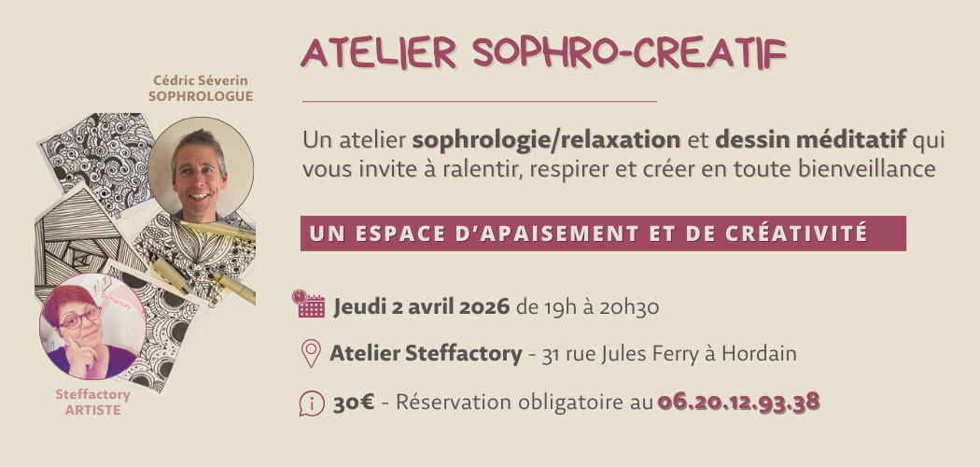Image resolution: width=980 pixels, height=467 pixels.
Task: Click the "Un espace d'apaisement" banner
Action: tap(603, 233)
